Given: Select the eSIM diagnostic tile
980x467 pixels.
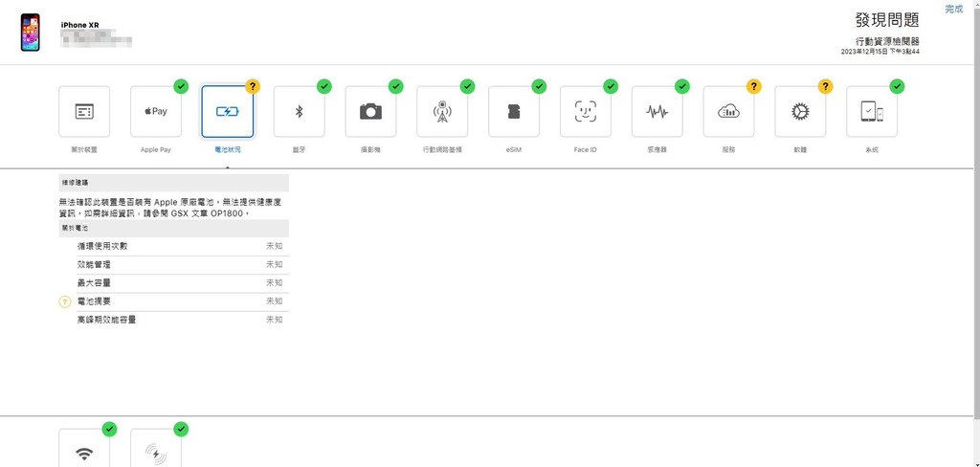Looking at the screenshot, I should 514,112.
